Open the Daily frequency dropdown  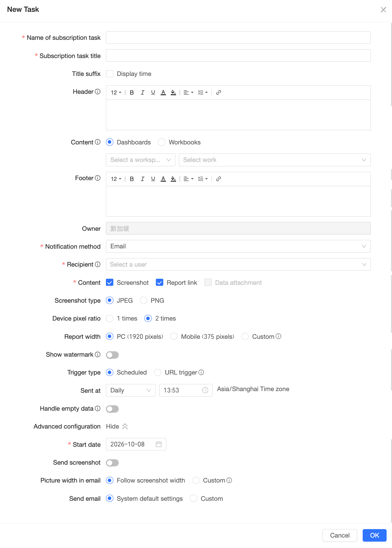click(x=131, y=390)
